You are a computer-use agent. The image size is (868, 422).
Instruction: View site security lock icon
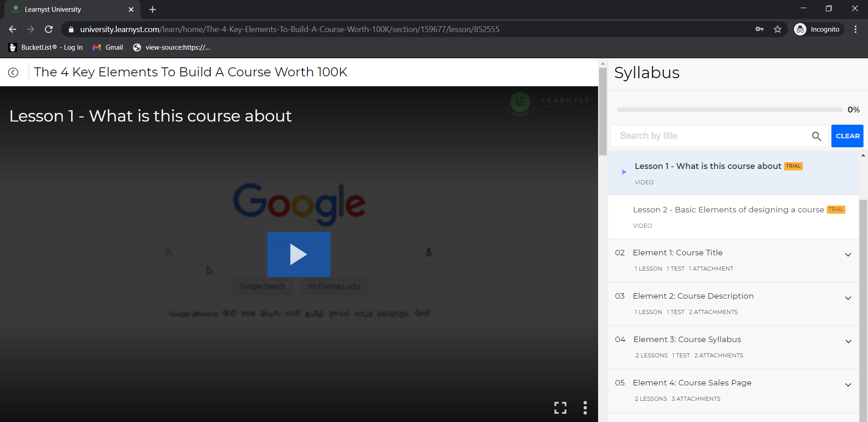(71, 29)
